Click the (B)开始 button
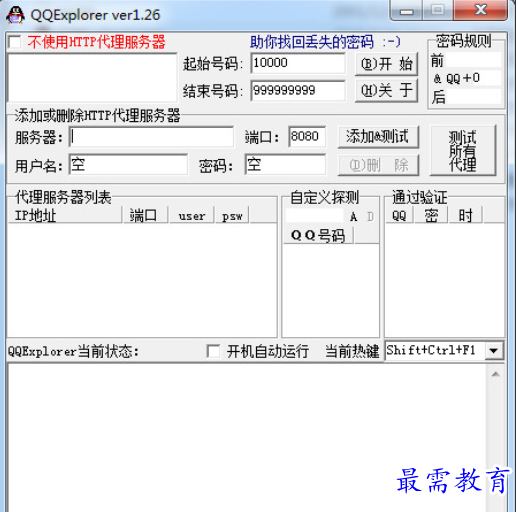Image resolution: width=518 pixels, height=512 pixels. [x=386, y=63]
